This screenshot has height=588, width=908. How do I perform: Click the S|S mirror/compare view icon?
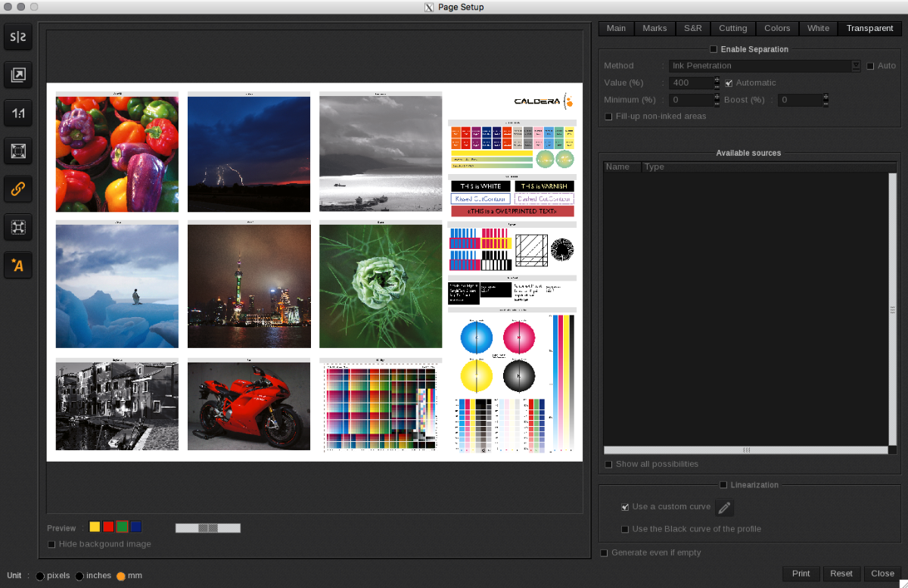[18, 36]
